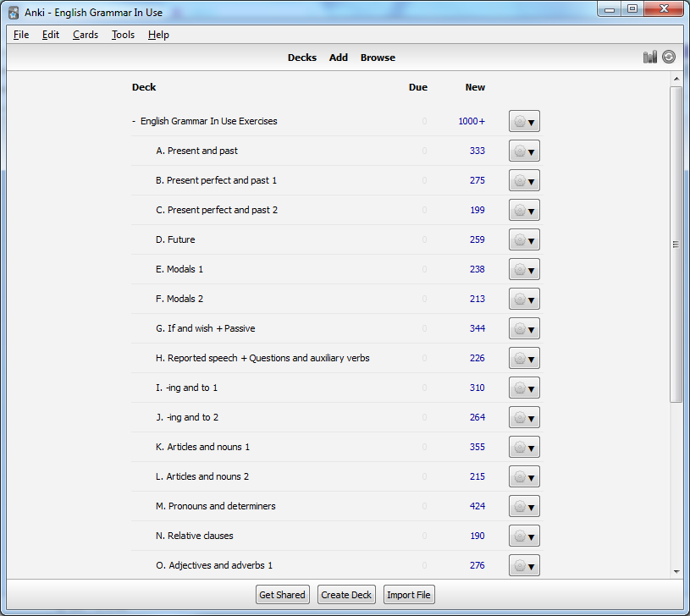The image size is (690, 616).
Task: Open gear options for E. Modals 1
Action: (x=524, y=269)
